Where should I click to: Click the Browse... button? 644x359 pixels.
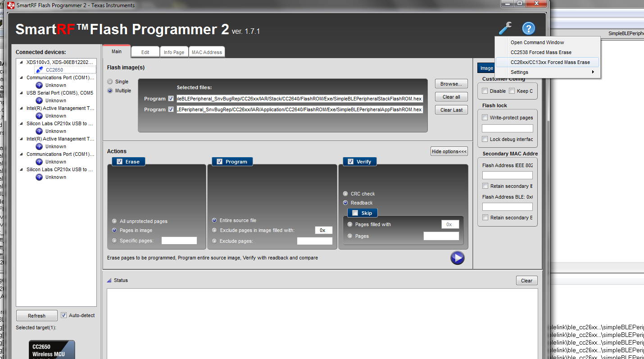click(x=451, y=84)
